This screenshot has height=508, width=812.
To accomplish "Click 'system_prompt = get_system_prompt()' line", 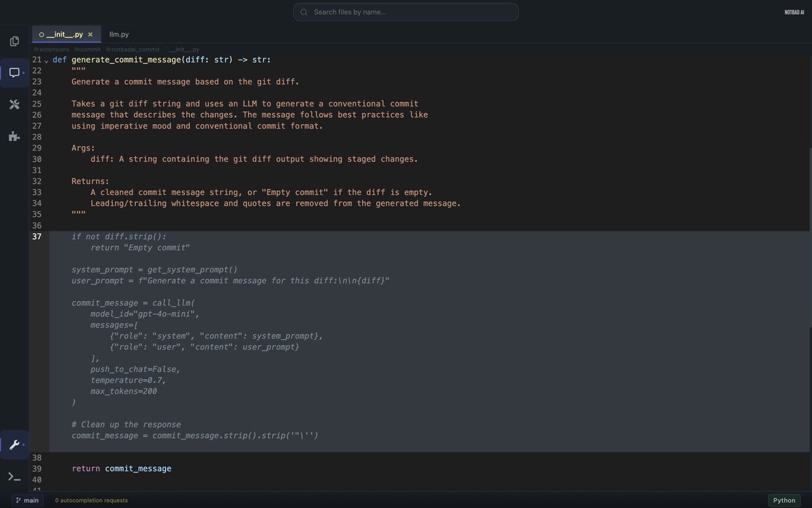I will (x=155, y=270).
